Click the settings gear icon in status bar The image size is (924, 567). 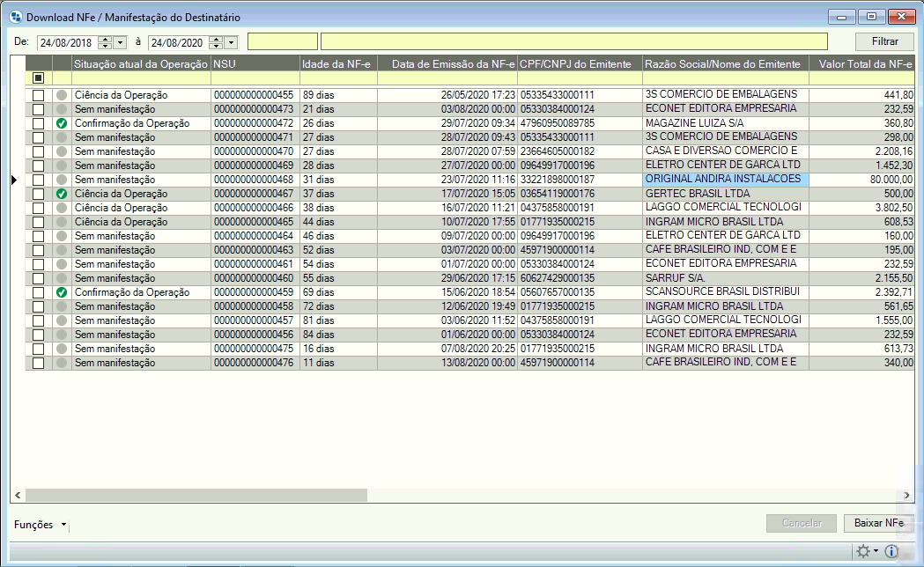coord(863,551)
